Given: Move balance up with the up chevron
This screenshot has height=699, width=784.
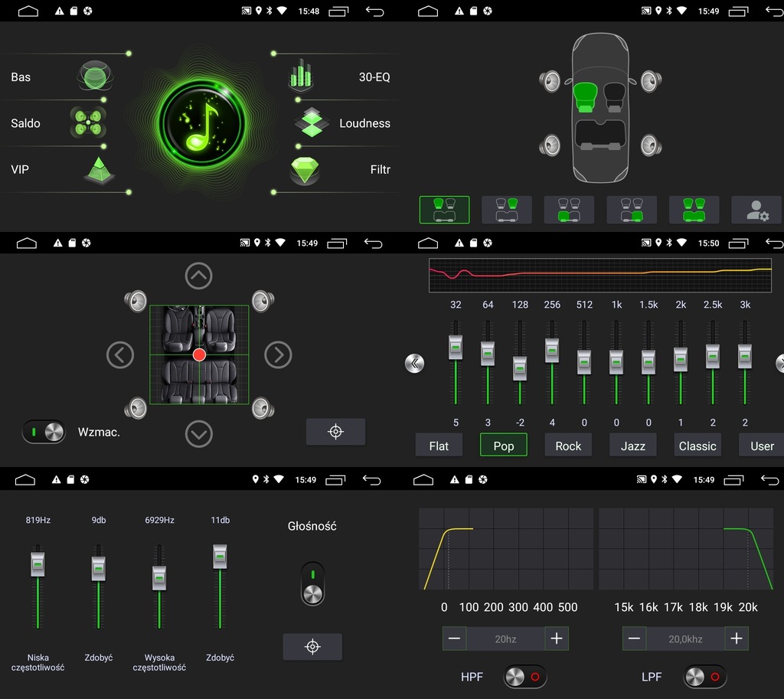Looking at the screenshot, I should 198,276.
